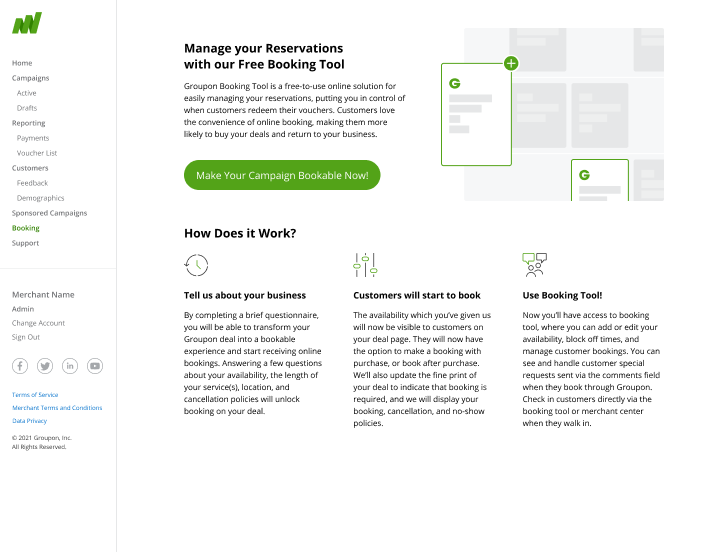Image resolution: width=721 pixels, height=552 pixels.
Task: Open Campaigns in the sidebar
Action: point(30,78)
